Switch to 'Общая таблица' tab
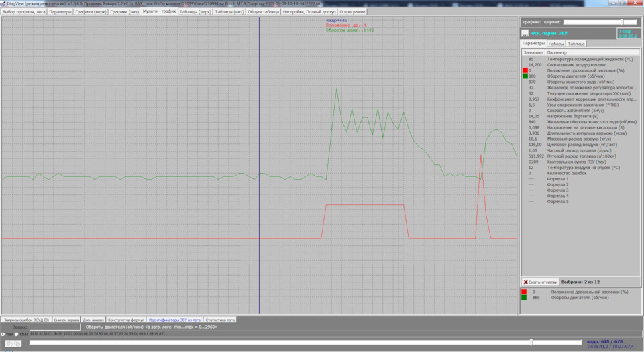The image size is (644, 352). (x=263, y=12)
